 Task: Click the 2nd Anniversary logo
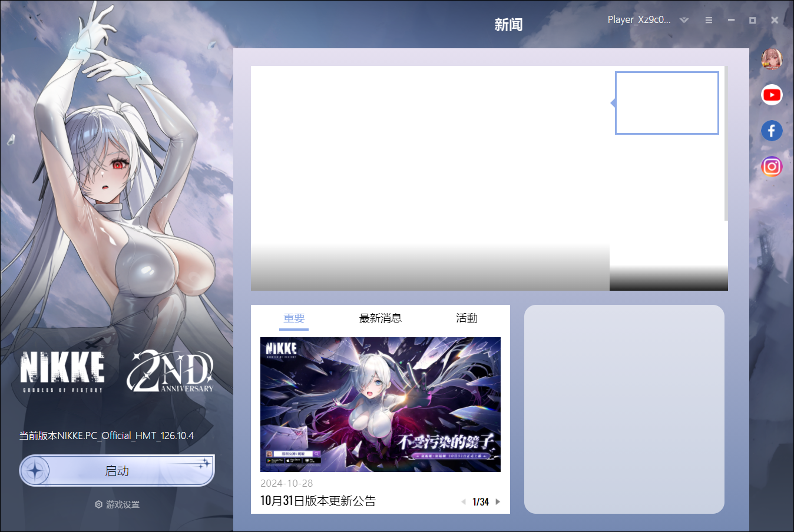(x=171, y=371)
